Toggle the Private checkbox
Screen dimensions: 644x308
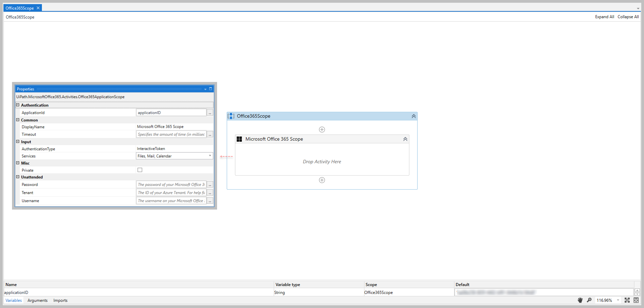click(x=140, y=170)
